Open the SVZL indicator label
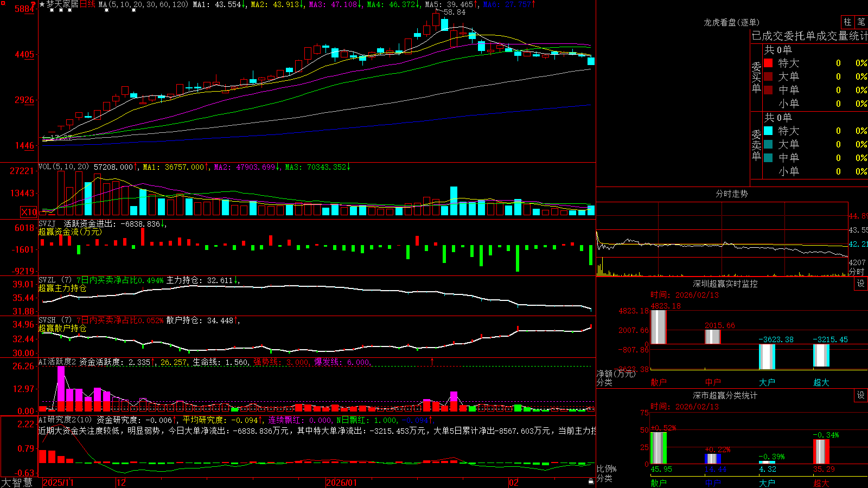Screen dimensions: 868x488 (47, 280)
